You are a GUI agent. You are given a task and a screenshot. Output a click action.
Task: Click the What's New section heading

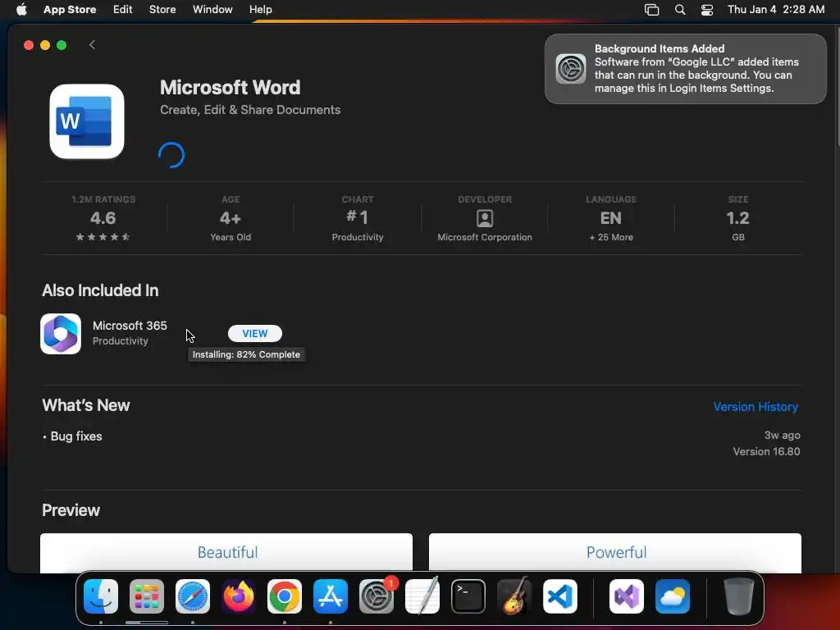(x=86, y=405)
